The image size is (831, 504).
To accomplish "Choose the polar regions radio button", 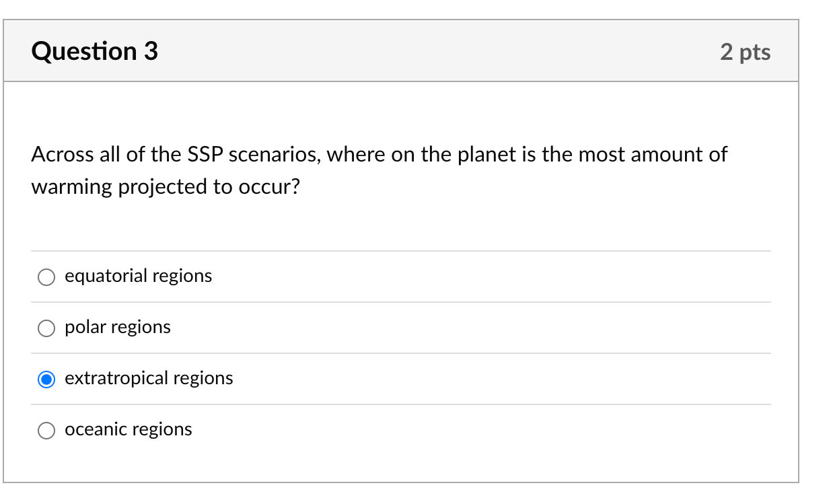I will click(46, 328).
